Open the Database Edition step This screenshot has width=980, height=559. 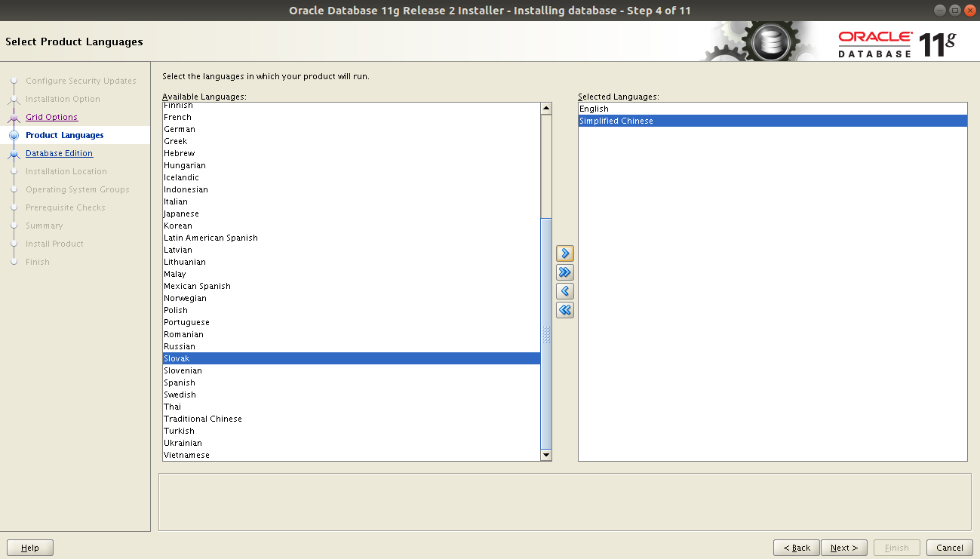[59, 153]
